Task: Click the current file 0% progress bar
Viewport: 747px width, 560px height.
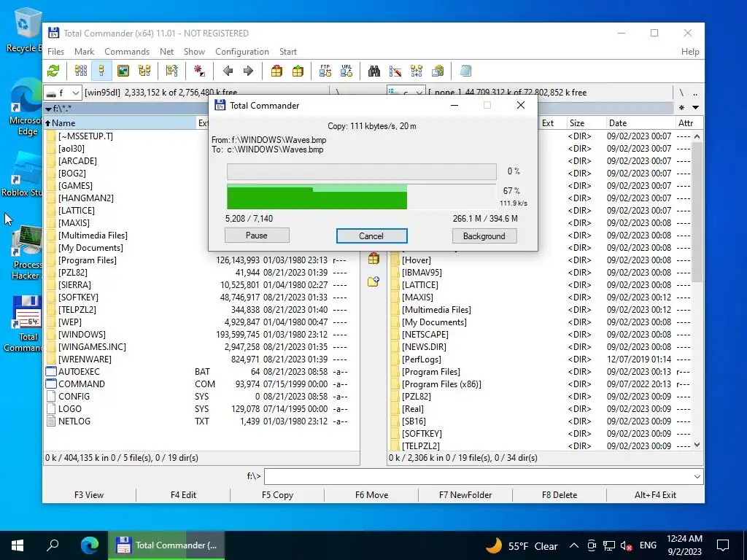Action: (362, 171)
